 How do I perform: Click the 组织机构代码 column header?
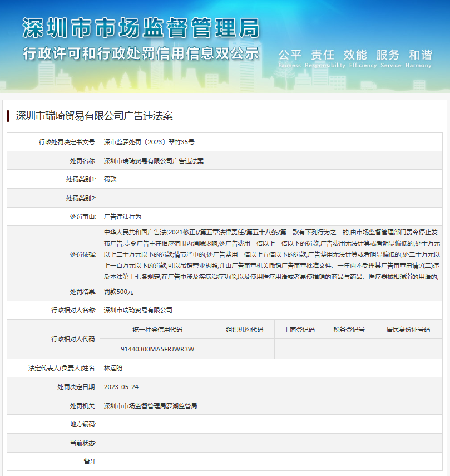pyautogui.click(x=245, y=330)
